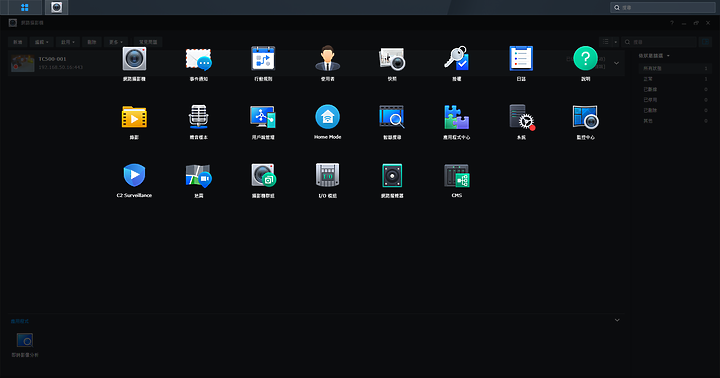Click the Delete (刪除) button in camera toolbar
720x378 pixels.
pos(92,42)
